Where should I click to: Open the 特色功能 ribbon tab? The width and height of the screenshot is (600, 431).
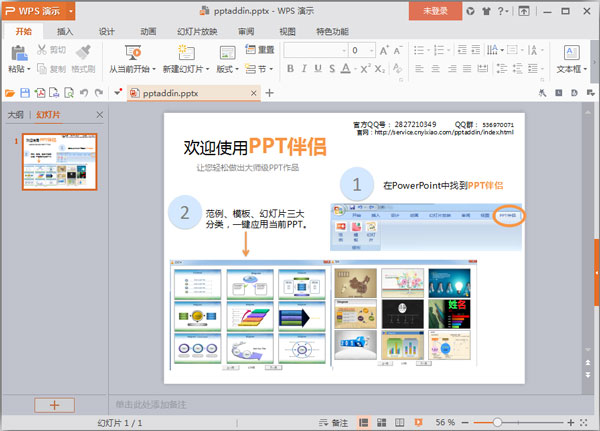[332, 31]
